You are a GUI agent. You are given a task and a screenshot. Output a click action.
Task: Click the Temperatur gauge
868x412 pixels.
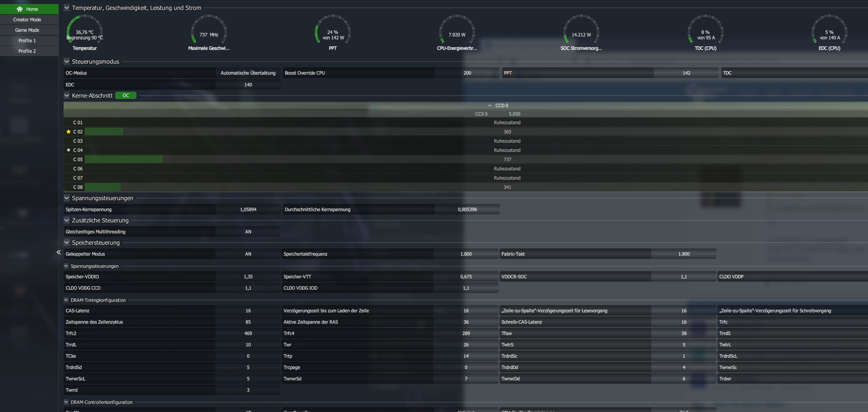coord(85,32)
